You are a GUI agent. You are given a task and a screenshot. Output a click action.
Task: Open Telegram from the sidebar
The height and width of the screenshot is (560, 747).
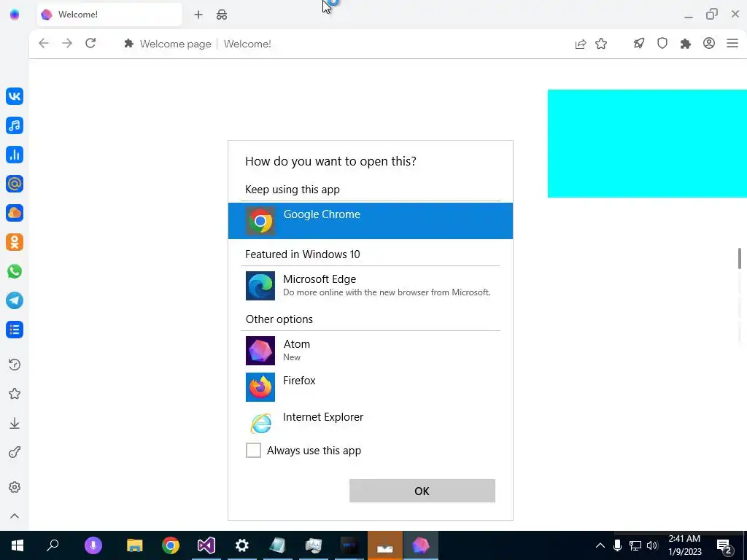[15, 300]
